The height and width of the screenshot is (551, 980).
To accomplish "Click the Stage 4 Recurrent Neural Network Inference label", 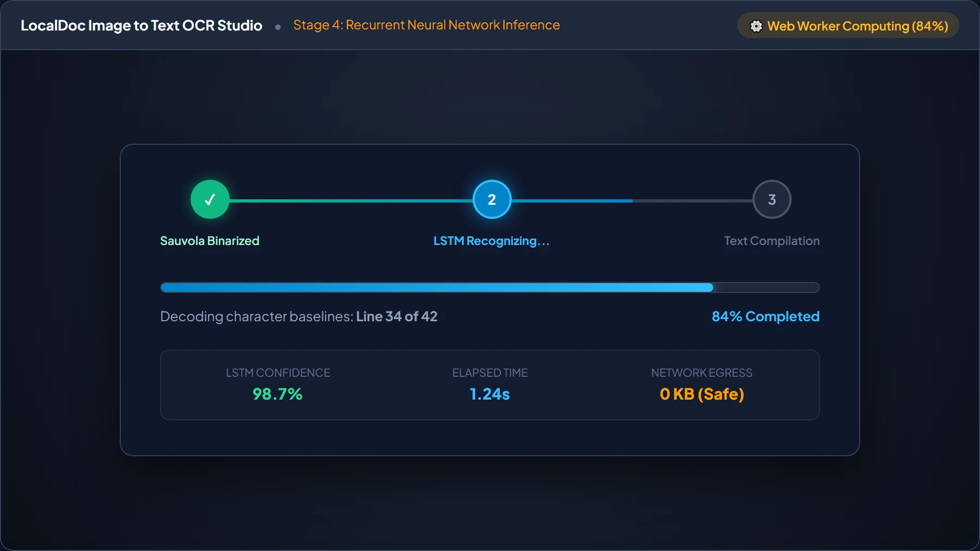I will coord(426,25).
